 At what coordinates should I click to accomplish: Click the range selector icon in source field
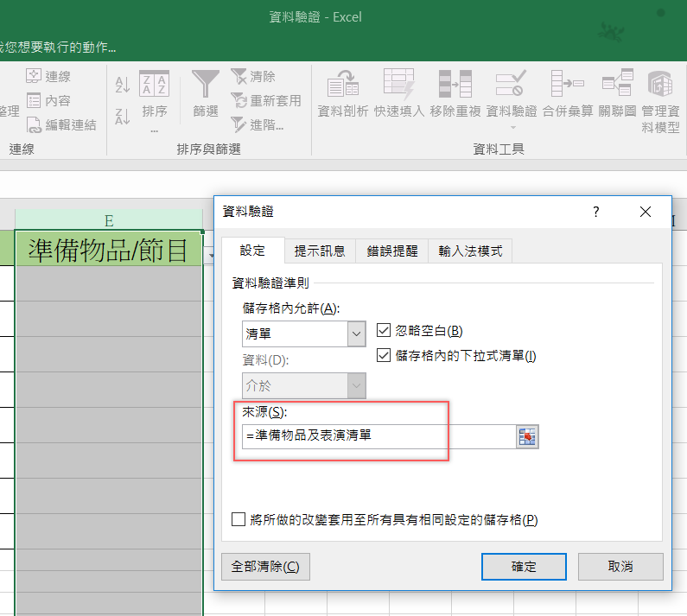pos(527,437)
